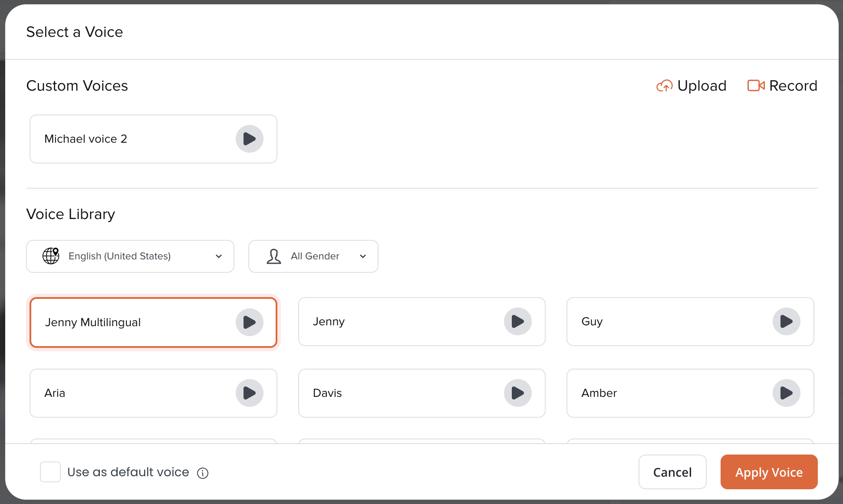Screen dimensions: 843x504
Task: Open the English (United States) language dropdown
Action: [130, 256]
